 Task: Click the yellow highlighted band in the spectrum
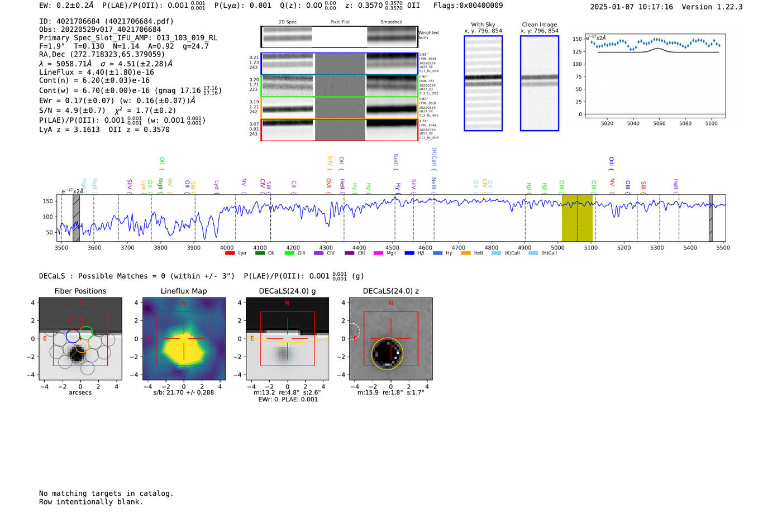tap(577, 218)
